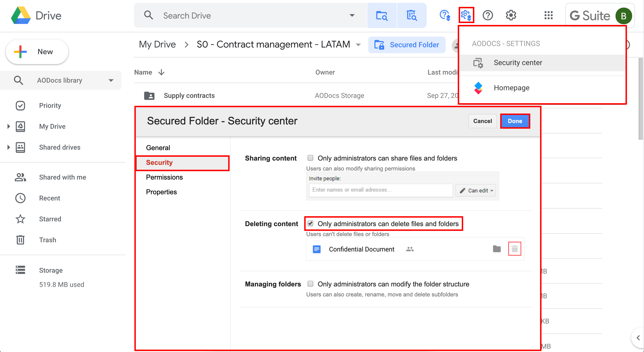Screen dimensions: 644x352
Task: Open the Security center option
Action: 518,62
